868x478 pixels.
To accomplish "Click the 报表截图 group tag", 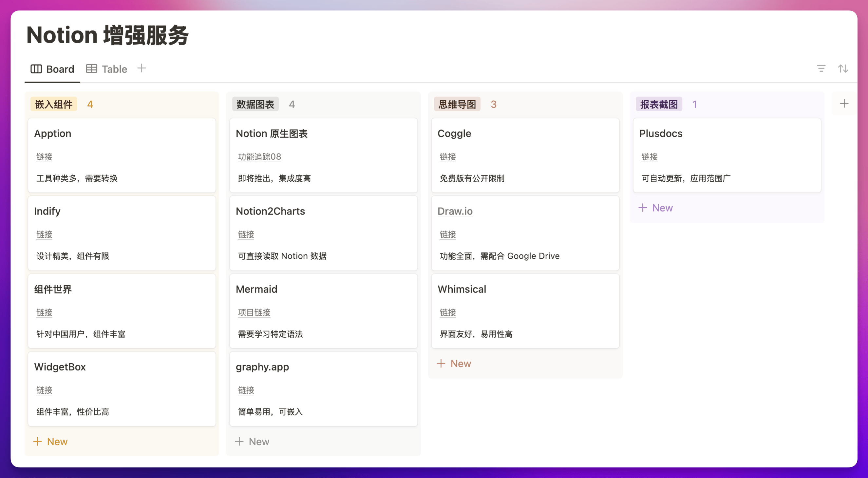I will coord(659,104).
